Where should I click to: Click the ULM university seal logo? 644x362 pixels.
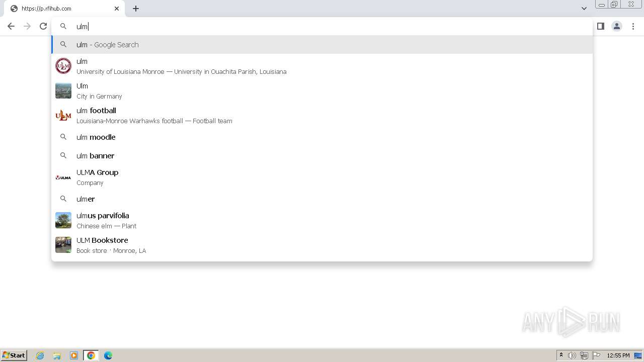click(63, 66)
